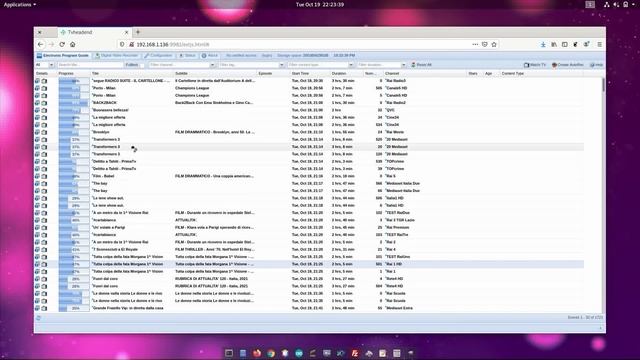The height and width of the screenshot is (360, 640).
Task: Launch Google Chrome from the dock
Action: [271, 353]
